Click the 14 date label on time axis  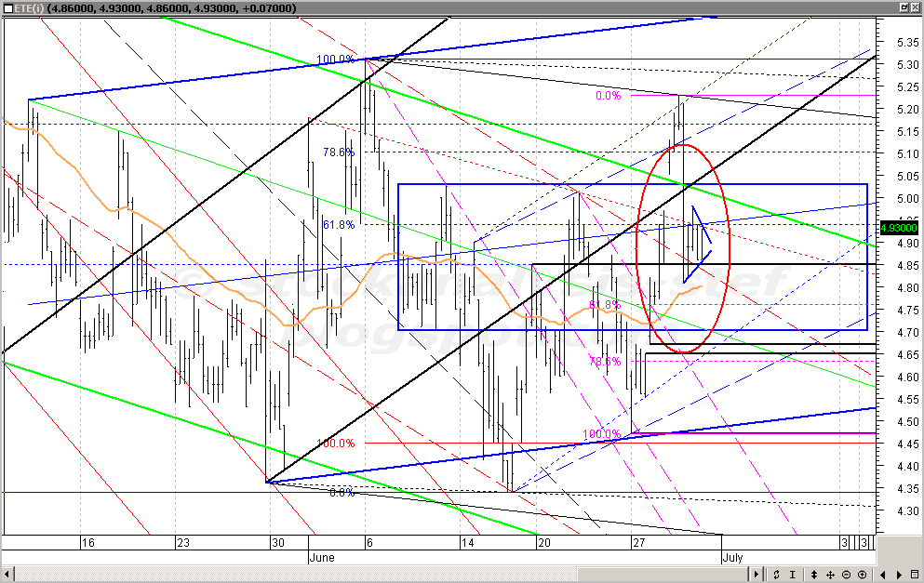click(x=467, y=543)
